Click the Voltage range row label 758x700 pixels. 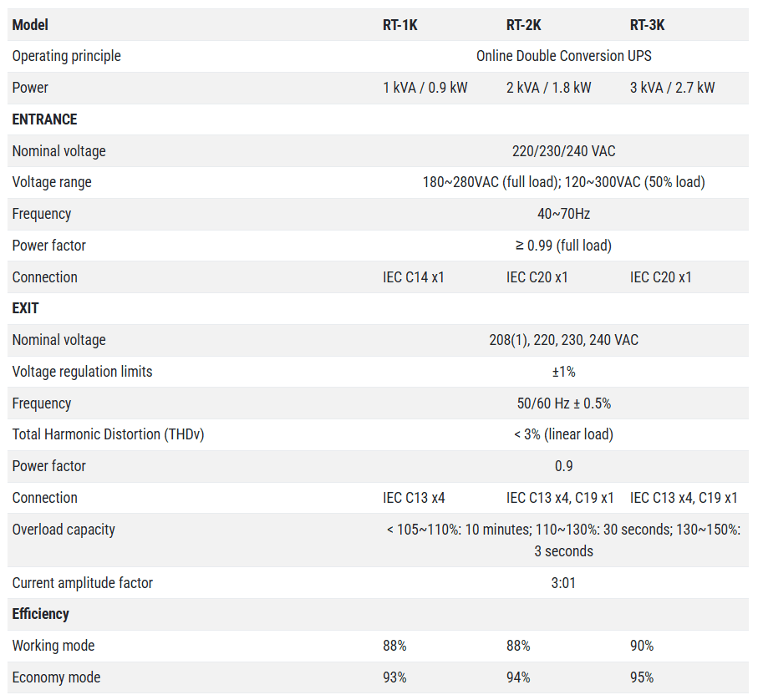52,182
